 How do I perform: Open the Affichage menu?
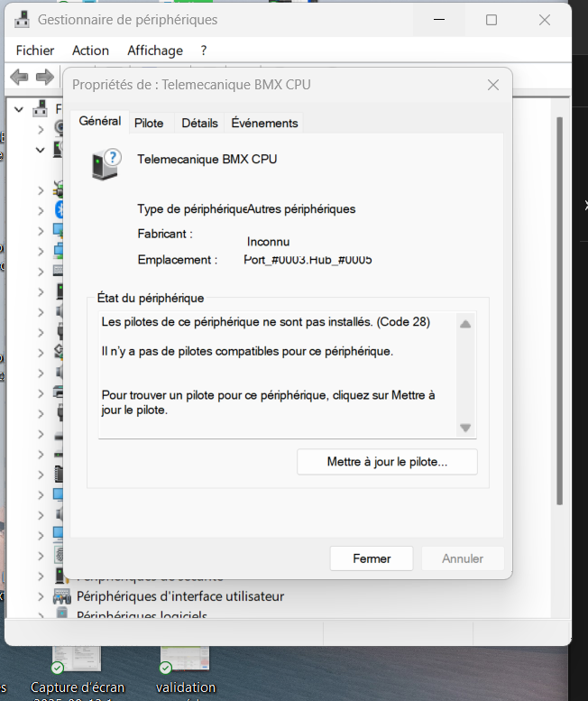coord(155,51)
